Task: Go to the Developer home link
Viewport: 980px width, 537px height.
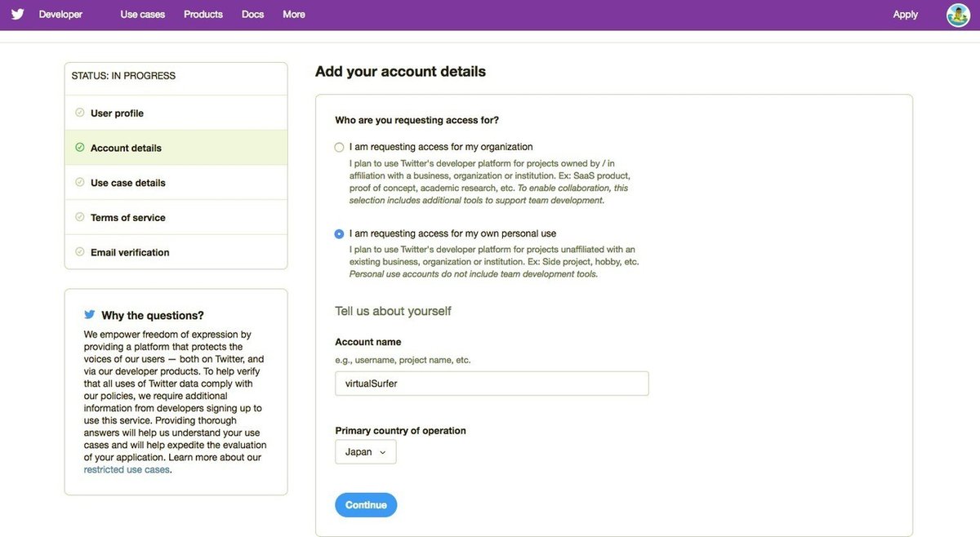Action: point(60,15)
